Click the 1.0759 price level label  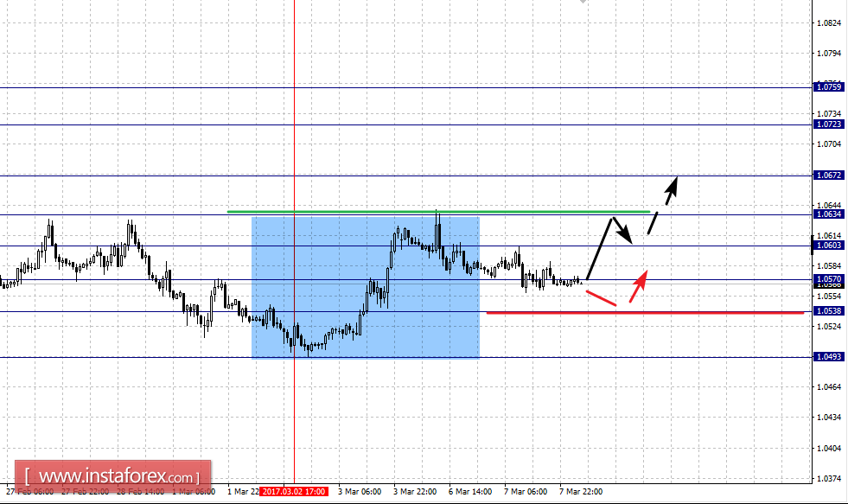click(x=828, y=87)
